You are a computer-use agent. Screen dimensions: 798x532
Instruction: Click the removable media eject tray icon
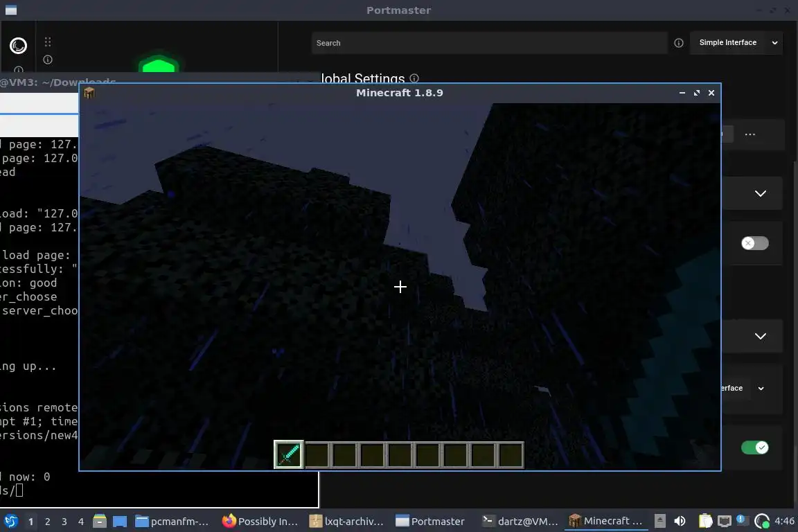(659, 521)
